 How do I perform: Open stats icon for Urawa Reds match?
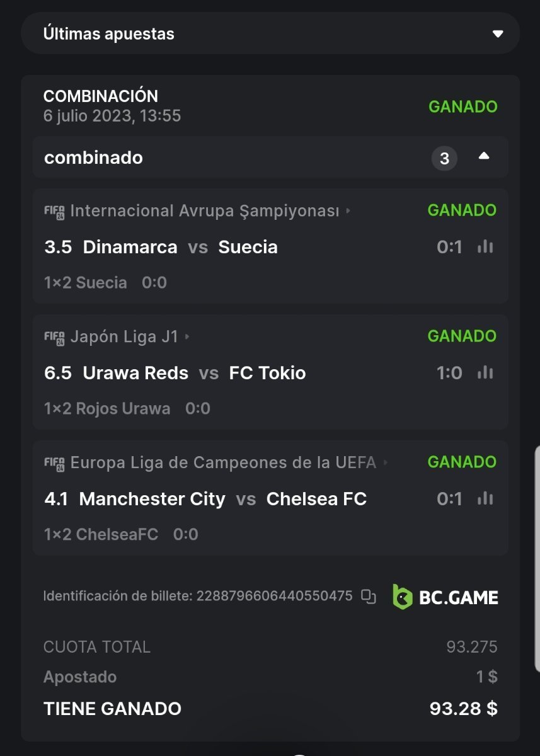[485, 373]
